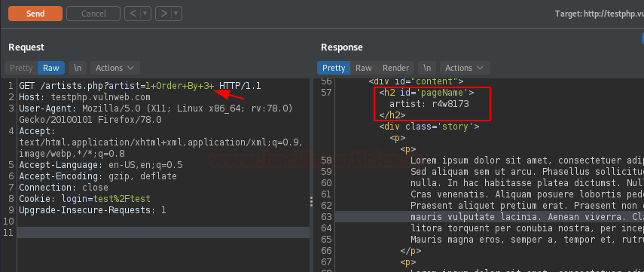The image size is (644, 272).
Task: Switch Request view to Pretty tab
Action: [21, 68]
